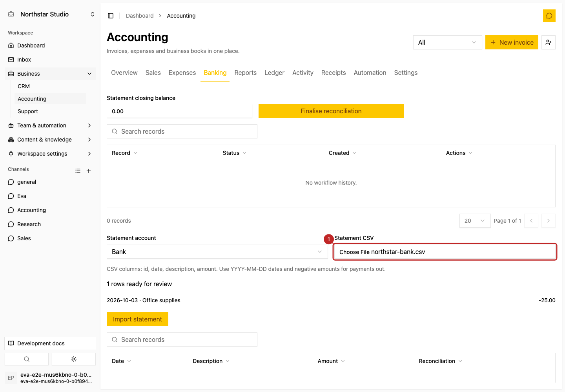Switch to the Reports tab
The height and width of the screenshot is (392, 565).
246,73
